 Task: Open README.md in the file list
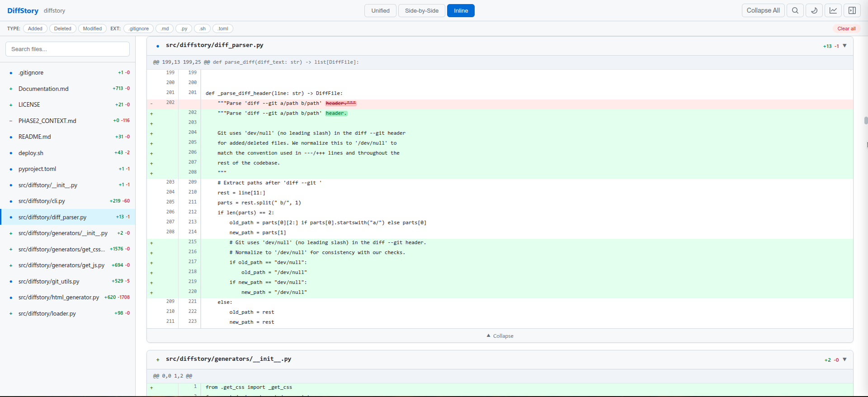68,137
